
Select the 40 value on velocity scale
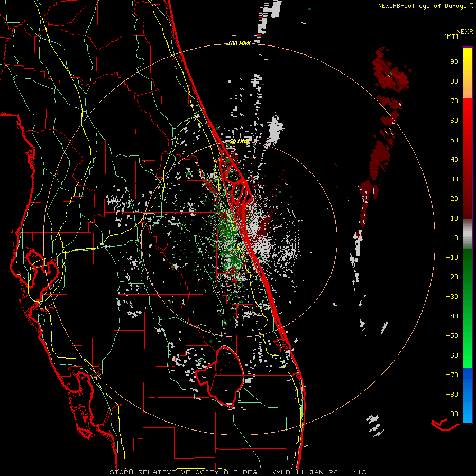click(454, 159)
